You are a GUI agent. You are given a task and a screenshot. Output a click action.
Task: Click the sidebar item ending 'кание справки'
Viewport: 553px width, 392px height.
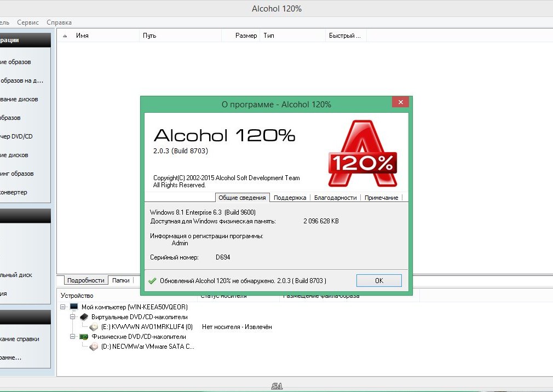coord(19,339)
